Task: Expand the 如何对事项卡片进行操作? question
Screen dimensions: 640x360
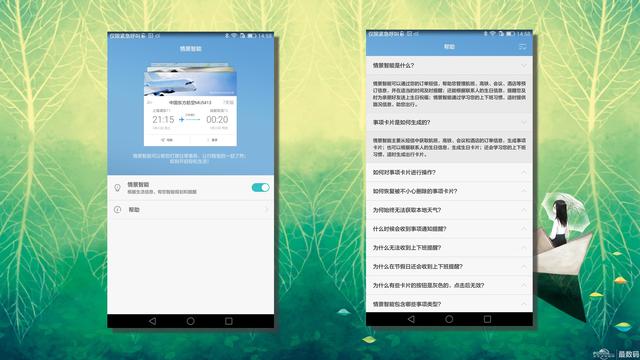Action: pyautogui.click(x=449, y=172)
